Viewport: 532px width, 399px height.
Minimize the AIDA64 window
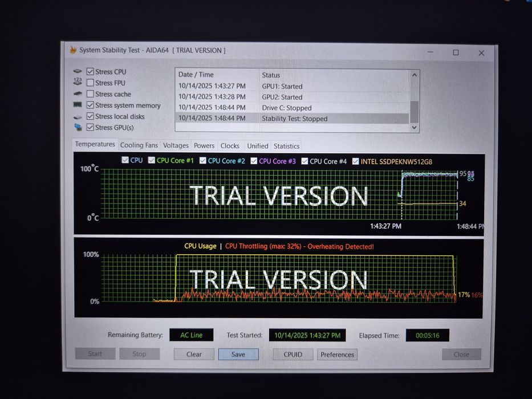click(431, 52)
